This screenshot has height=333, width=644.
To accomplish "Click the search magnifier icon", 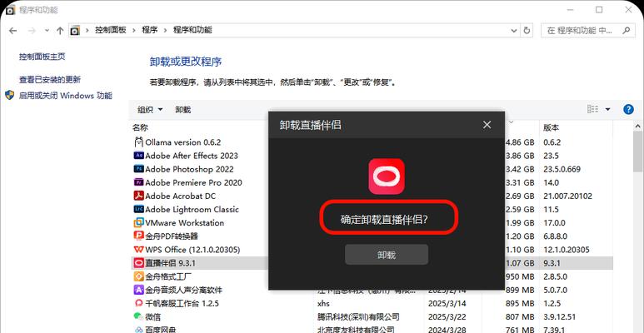I will coord(627,30).
